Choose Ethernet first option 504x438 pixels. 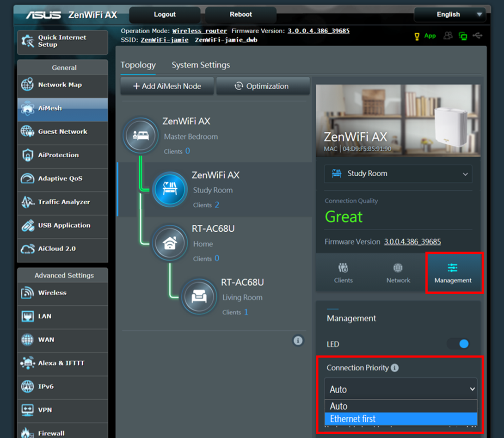pos(401,419)
